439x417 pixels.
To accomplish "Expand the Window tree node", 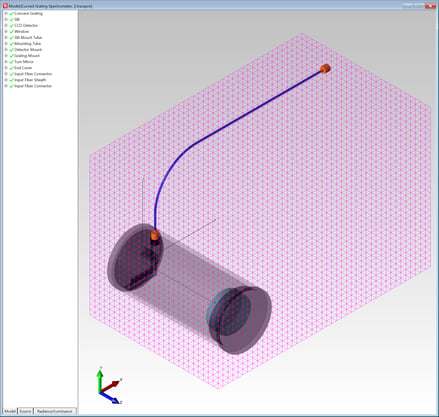I will (x=6, y=31).
